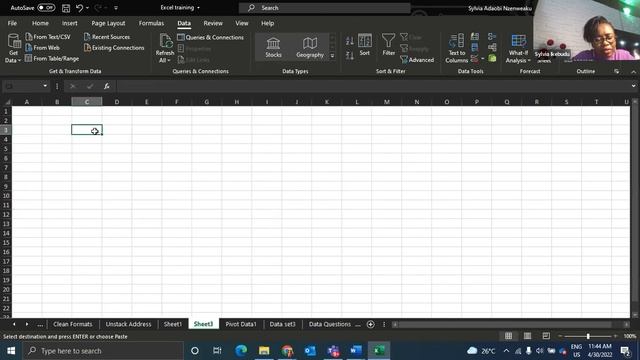The width and height of the screenshot is (640, 360).
Task: Click the Relationships icon
Action: coord(492,48)
